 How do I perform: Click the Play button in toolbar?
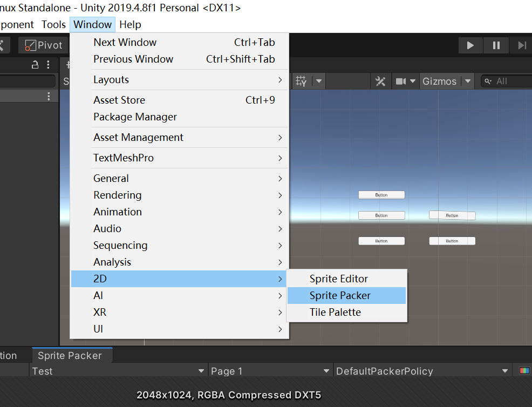click(470, 45)
